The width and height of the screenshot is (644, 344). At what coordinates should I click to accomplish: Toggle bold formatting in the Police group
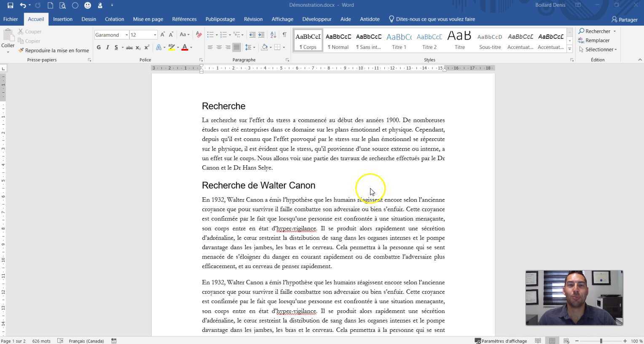coord(99,47)
